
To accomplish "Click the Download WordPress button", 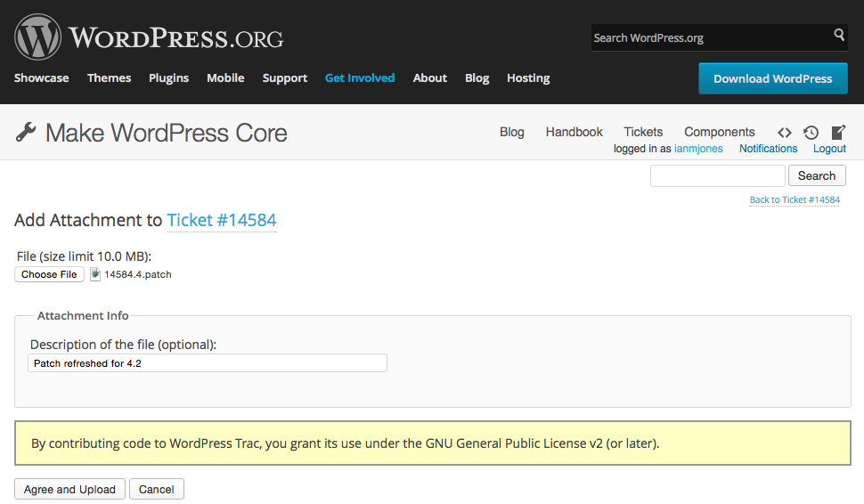I will tap(773, 78).
